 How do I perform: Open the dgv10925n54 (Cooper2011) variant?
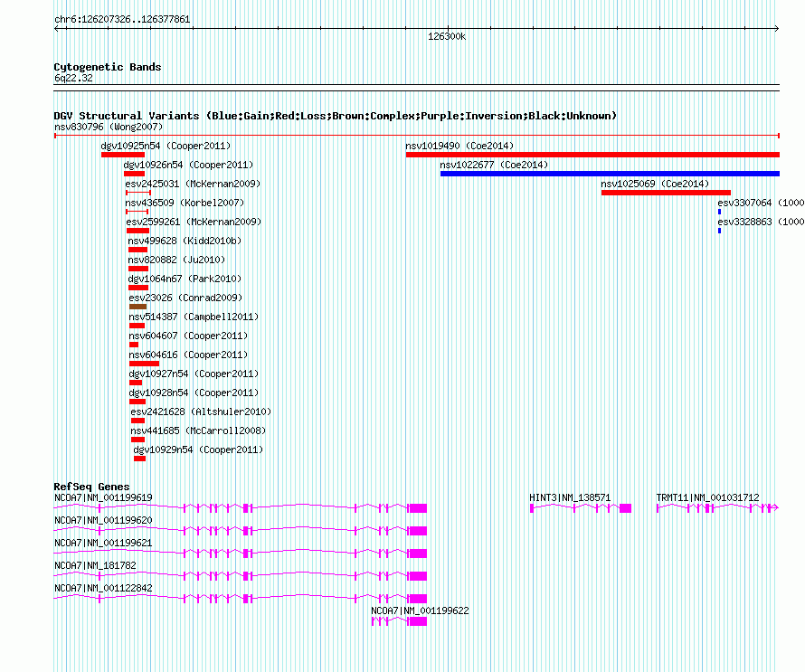pyautogui.click(x=166, y=146)
